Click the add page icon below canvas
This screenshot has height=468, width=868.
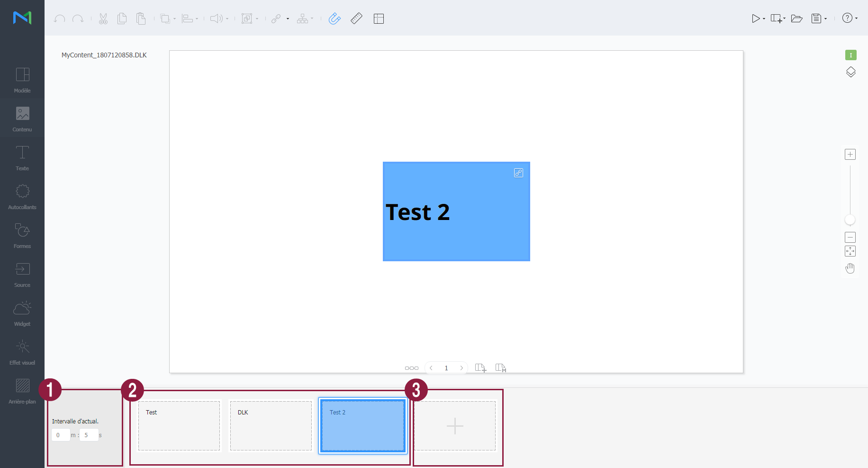480,368
